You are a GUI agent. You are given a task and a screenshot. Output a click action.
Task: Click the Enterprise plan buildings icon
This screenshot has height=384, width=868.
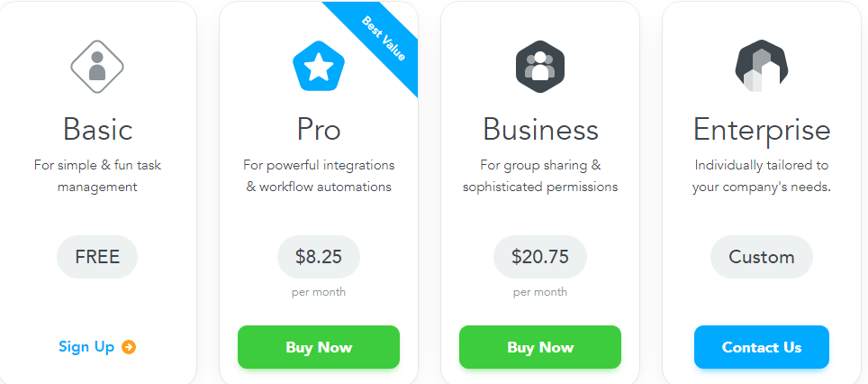[x=761, y=66]
